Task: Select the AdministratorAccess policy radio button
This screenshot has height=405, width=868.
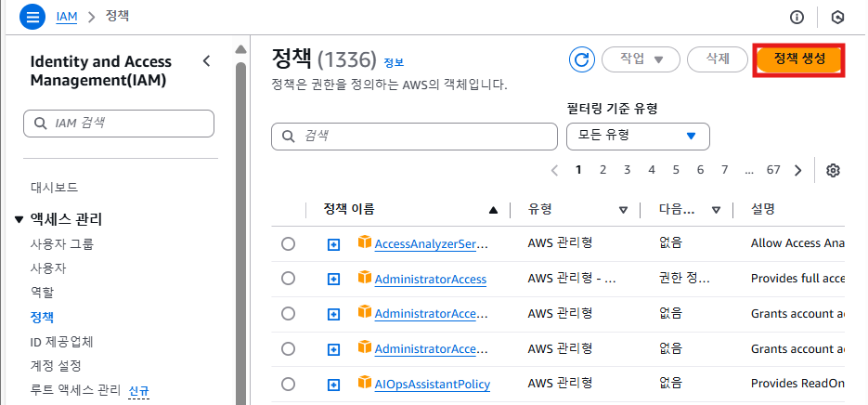Action: [x=288, y=279]
